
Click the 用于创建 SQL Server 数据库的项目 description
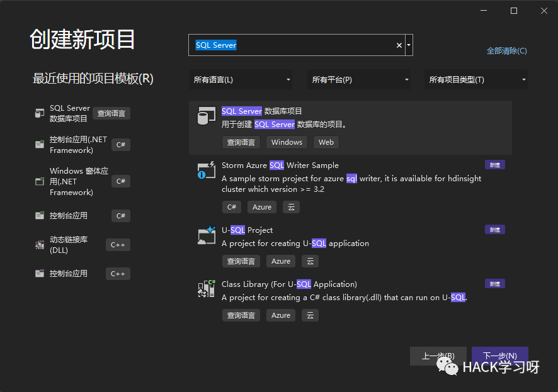284,125
